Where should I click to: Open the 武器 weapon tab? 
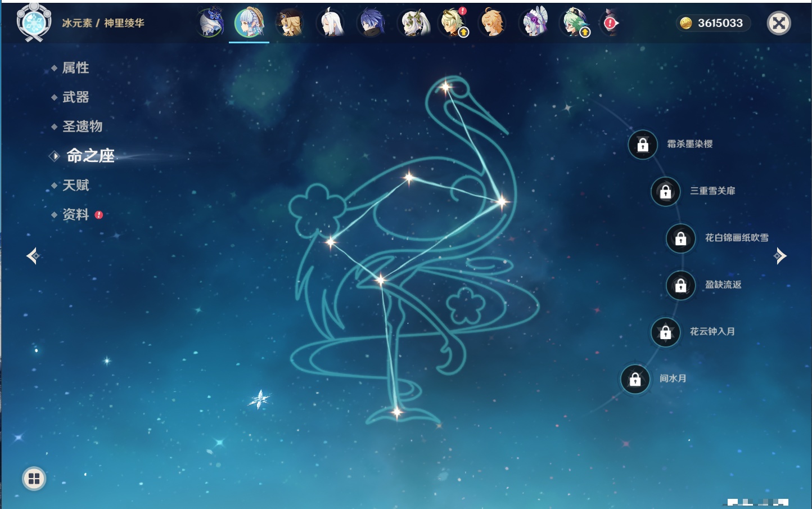point(75,97)
